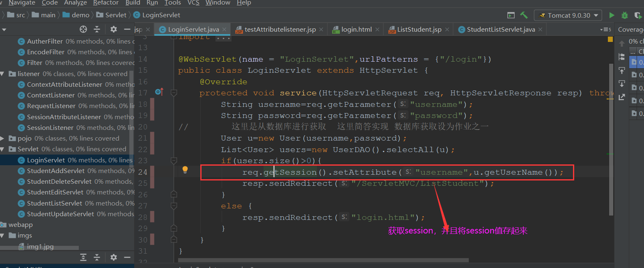Open the Tools menu
644x268 pixels.
tap(173, 3)
